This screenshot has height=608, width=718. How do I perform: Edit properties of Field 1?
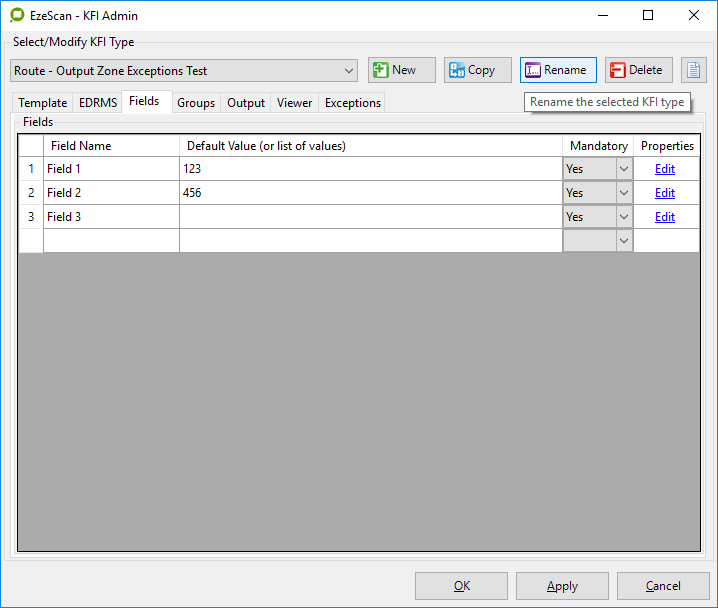tap(665, 169)
